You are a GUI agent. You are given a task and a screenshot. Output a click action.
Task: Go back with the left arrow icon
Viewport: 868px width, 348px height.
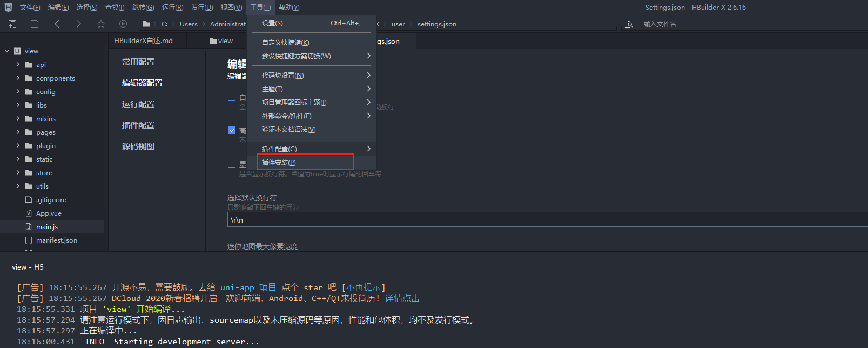click(x=57, y=24)
